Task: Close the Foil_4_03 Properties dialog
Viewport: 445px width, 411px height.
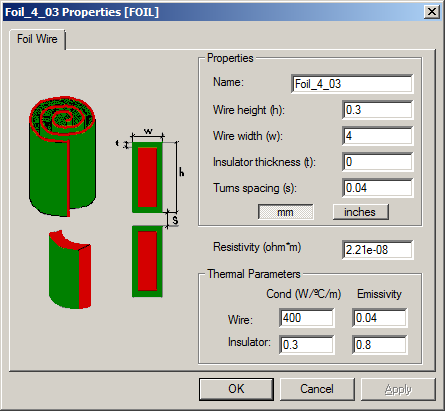Action: pyautogui.click(x=432, y=12)
